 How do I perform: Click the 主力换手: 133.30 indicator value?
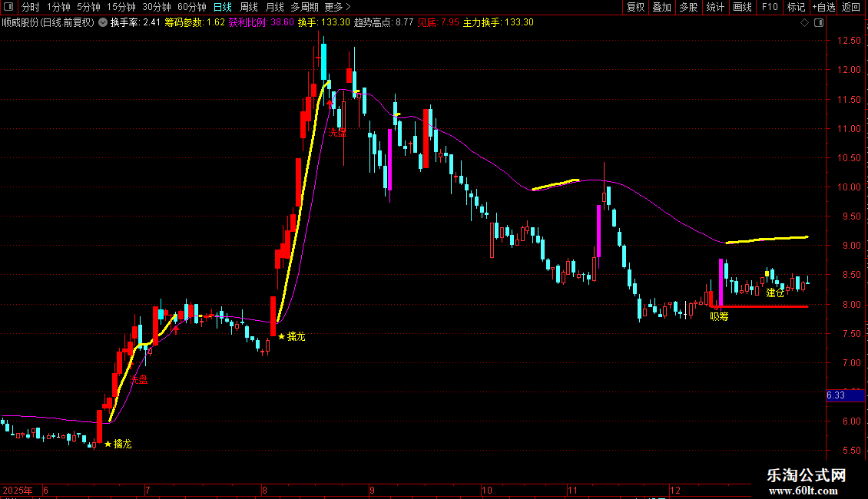tap(499, 23)
